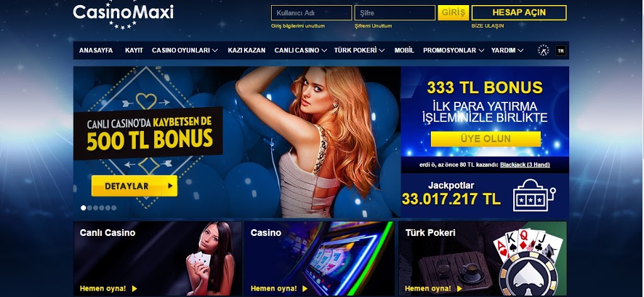Select the third banner slide dot
This screenshot has height=297, width=644.
(96, 208)
